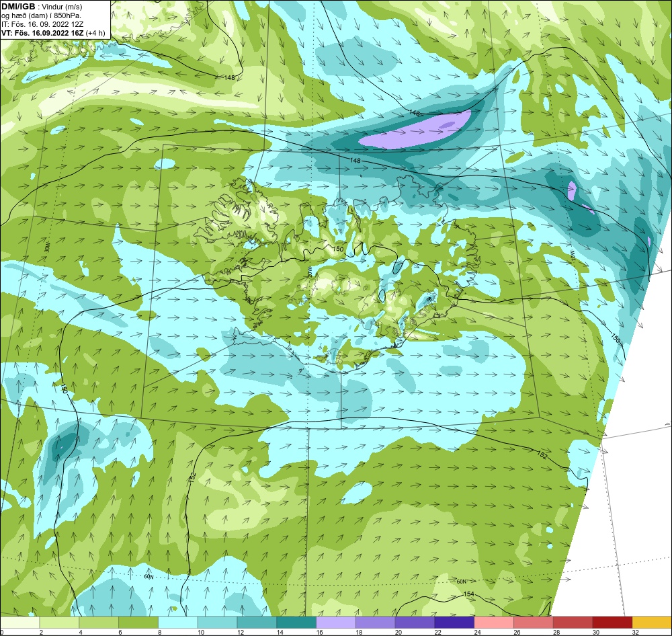The height and width of the screenshot is (636, 672).
Task: Select the 8–10 m/s pale cyan legend swatch
Action: click(178, 623)
